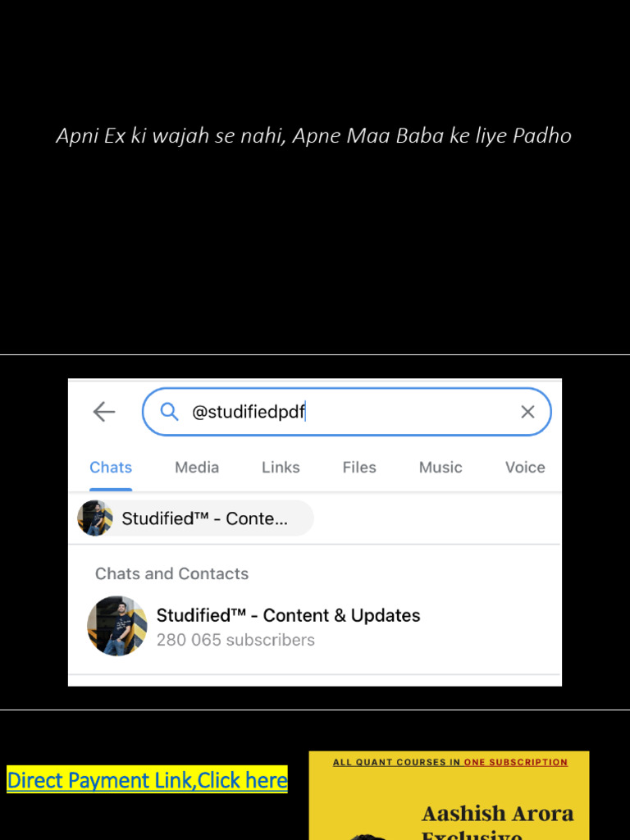Go to the Files tab
630x840 pixels.
359,467
